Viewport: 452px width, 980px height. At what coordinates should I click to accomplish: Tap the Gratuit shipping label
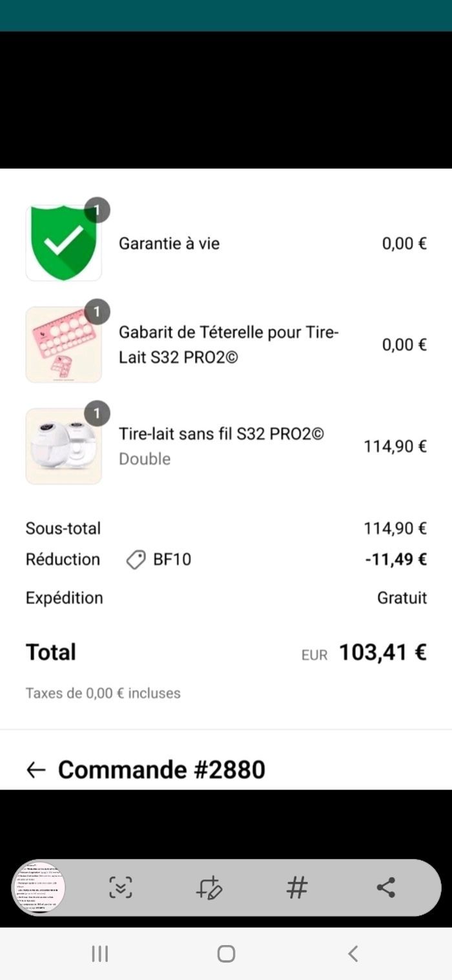click(x=402, y=598)
